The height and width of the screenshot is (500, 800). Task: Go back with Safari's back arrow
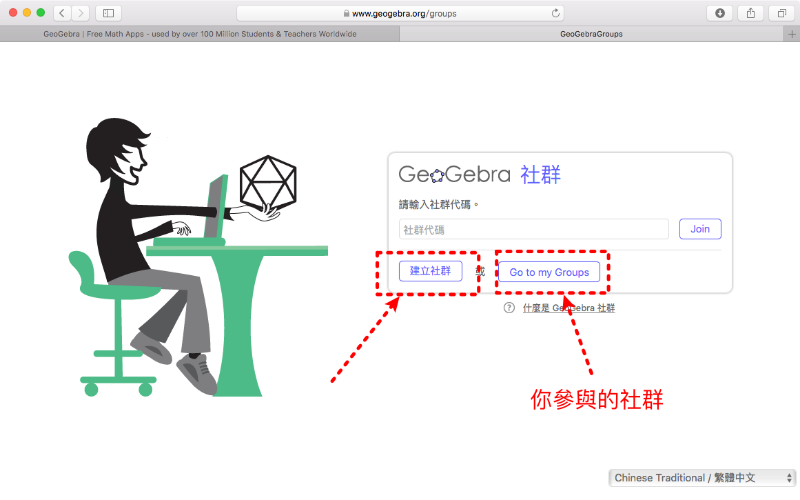pyautogui.click(x=62, y=13)
